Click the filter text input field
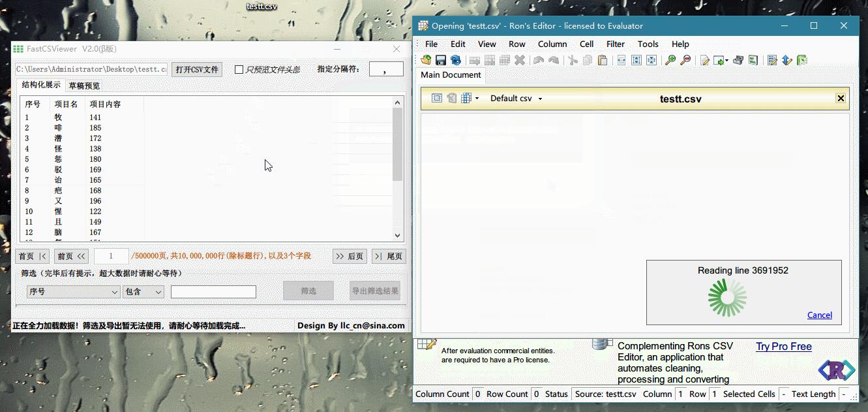 213,292
